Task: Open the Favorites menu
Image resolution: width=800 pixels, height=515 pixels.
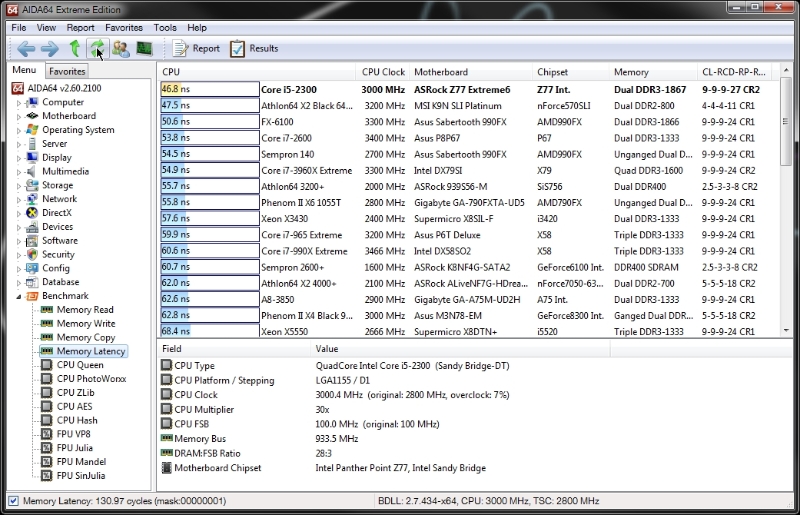Action: pyautogui.click(x=123, y=28)
